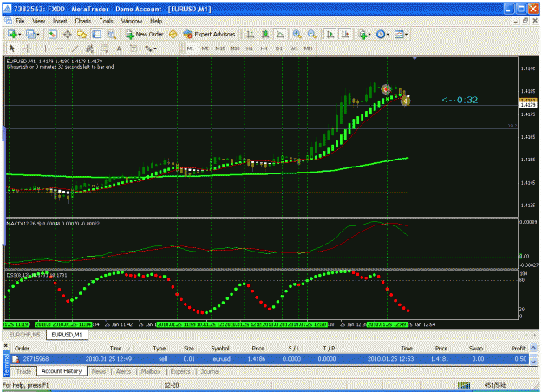Select the Equidistant Channel tool
542x392 pixels.
point(89,49)
